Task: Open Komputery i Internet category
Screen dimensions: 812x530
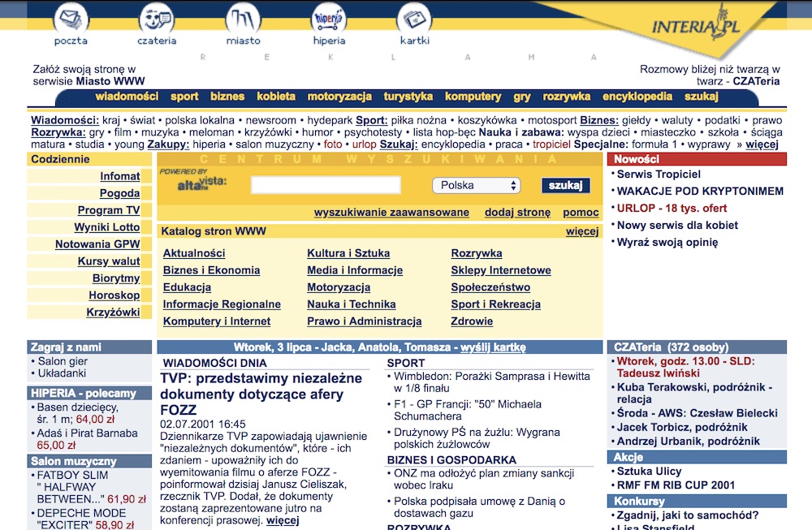Action: point(217,321)
